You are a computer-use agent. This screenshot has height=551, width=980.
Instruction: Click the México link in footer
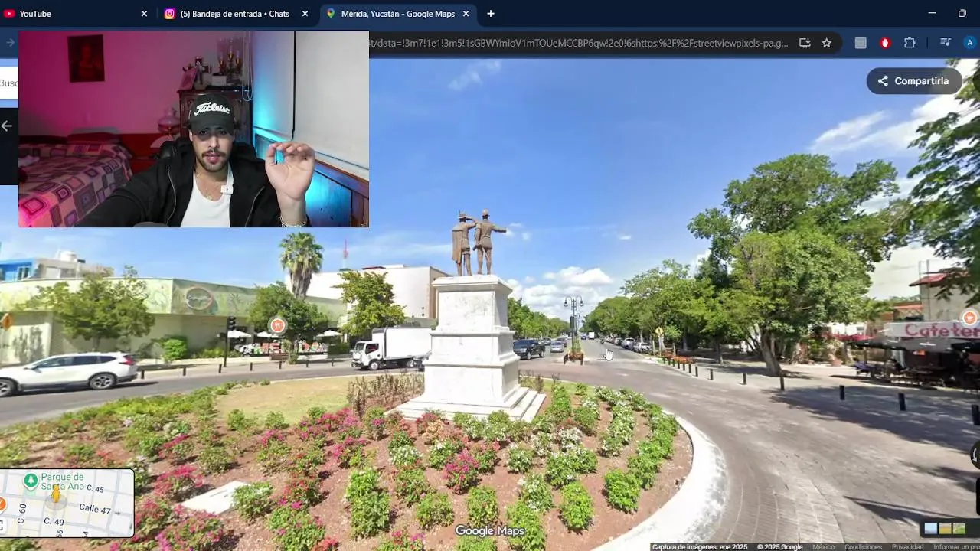(x=824, y=547)
